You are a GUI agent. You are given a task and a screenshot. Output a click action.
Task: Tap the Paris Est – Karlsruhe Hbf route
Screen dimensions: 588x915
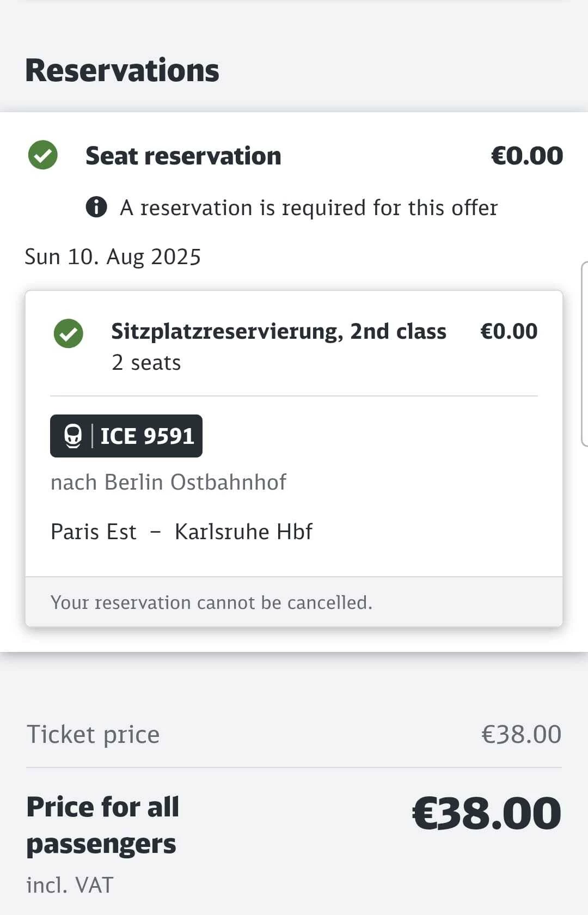click(x=181, y=532)
